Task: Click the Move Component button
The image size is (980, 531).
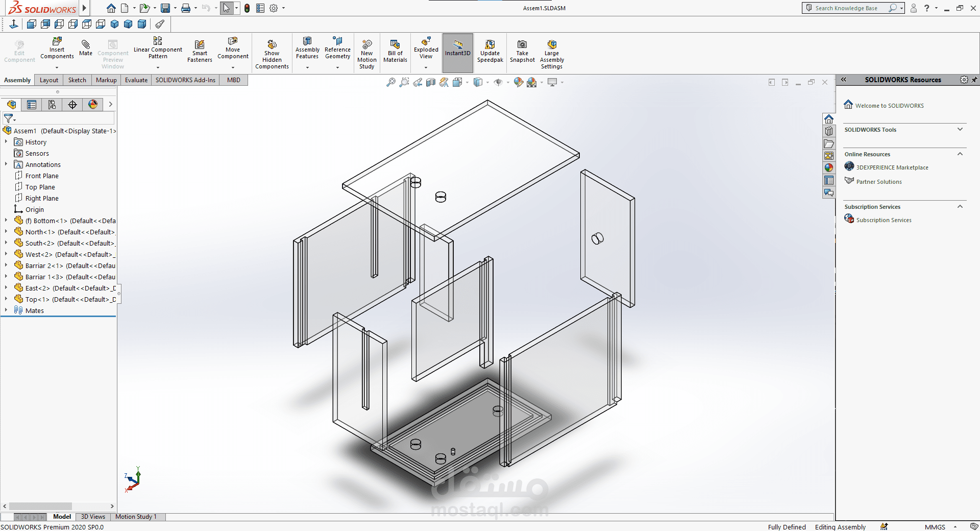Action: [x=233, y=49]
